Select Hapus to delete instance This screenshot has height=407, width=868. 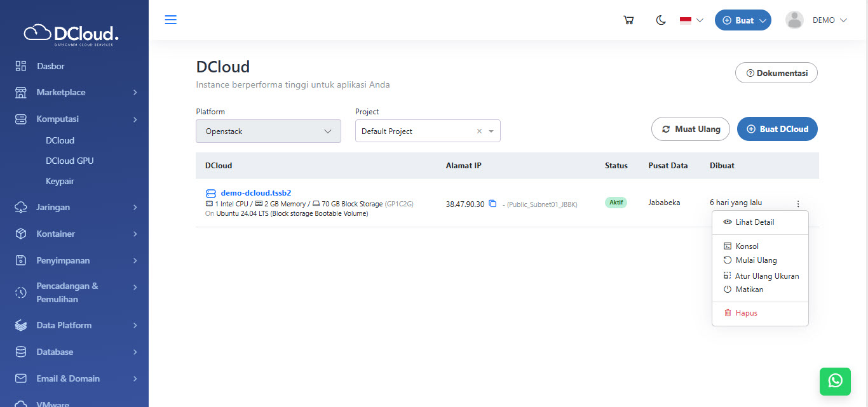tap(746, 313)
